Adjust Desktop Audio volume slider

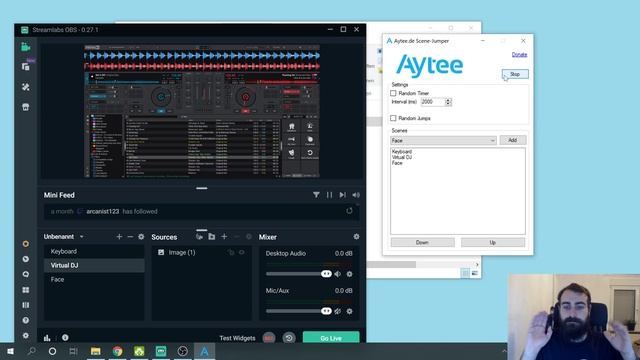tap(326, 274)
